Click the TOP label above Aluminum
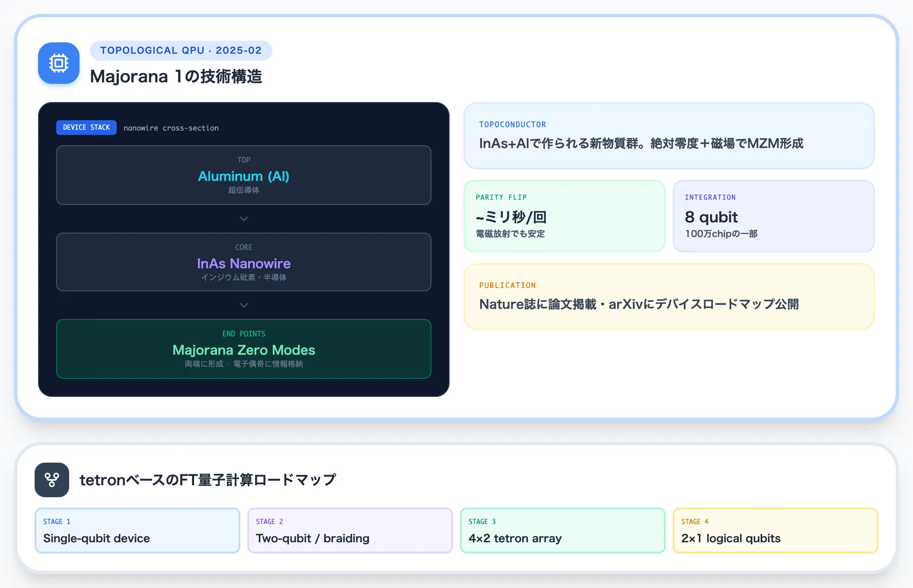Viewport: 913px width, 588px height. [x=244, y=160]
